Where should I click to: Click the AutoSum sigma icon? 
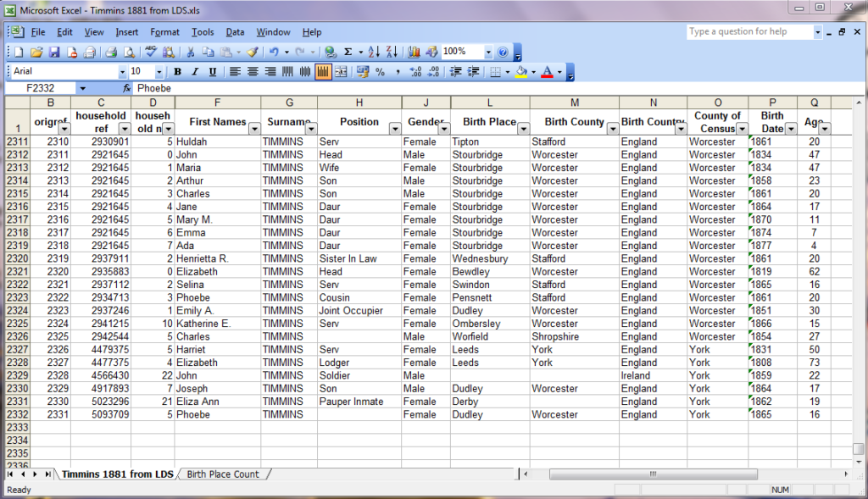348,53
